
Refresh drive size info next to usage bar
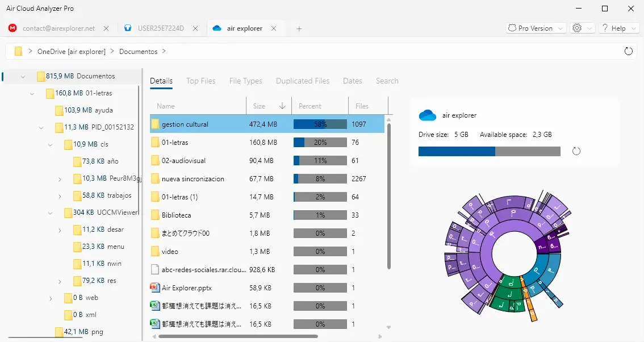[x=576, y=151]
